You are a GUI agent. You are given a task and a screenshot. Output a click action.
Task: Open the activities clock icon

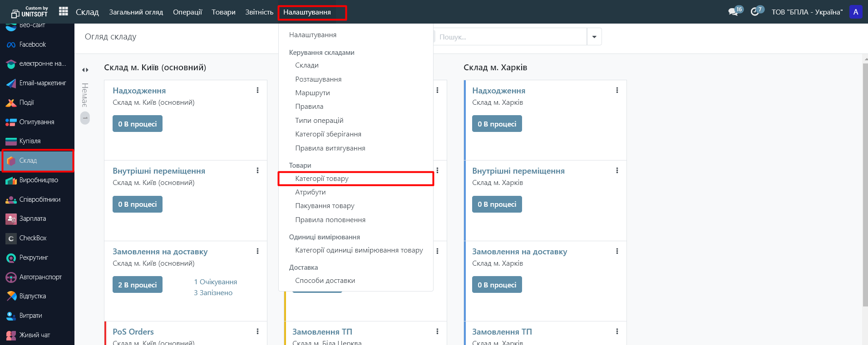coord(755,12)
